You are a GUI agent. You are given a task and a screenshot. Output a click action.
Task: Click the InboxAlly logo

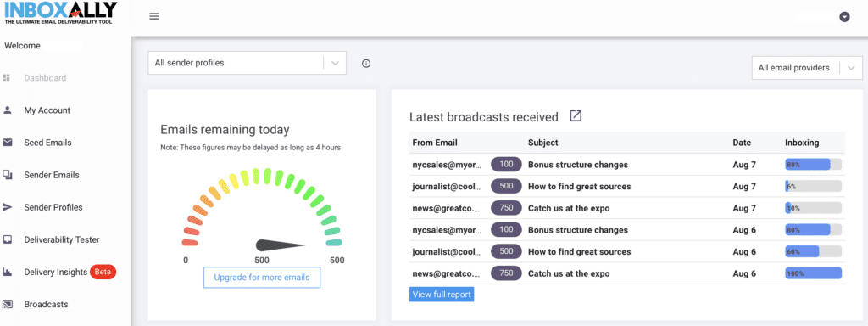point(61,12)
